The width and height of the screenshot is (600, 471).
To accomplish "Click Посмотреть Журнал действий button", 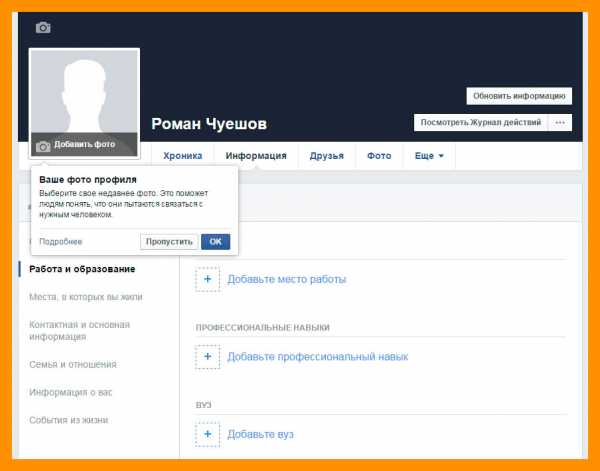I will (x=481, y=123).
